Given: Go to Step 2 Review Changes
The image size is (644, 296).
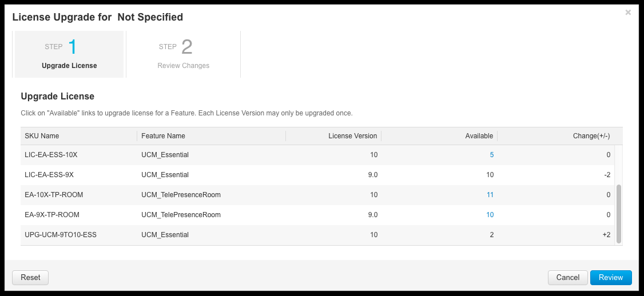Looking at the screenshot, I should [183, 54].
